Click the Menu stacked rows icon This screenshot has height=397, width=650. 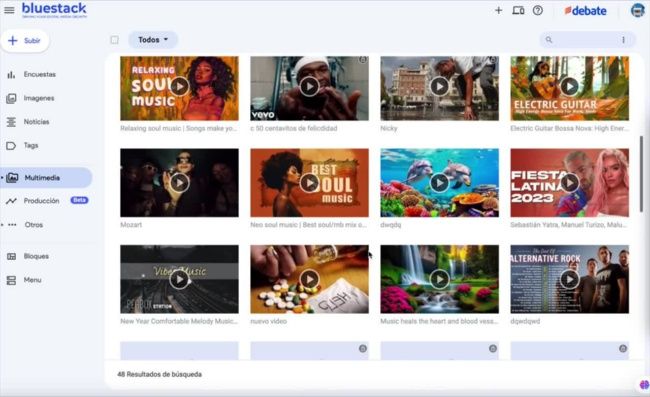pyautogui.click(x=11, y=281)
